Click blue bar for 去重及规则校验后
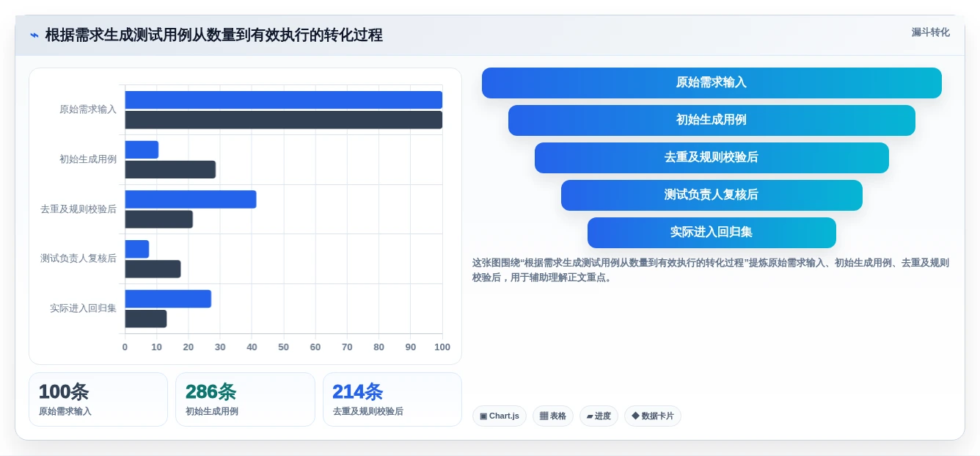 pyautogui.click(x=191, y=200)
